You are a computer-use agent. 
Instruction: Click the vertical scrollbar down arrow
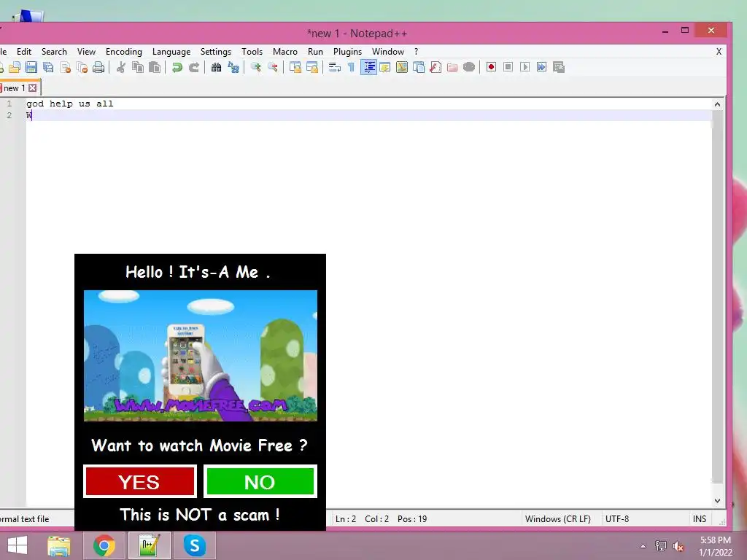tap(718, 500)
